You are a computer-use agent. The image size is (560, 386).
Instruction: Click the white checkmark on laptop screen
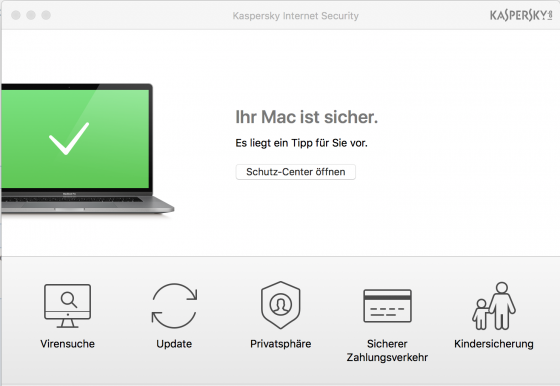69,138
